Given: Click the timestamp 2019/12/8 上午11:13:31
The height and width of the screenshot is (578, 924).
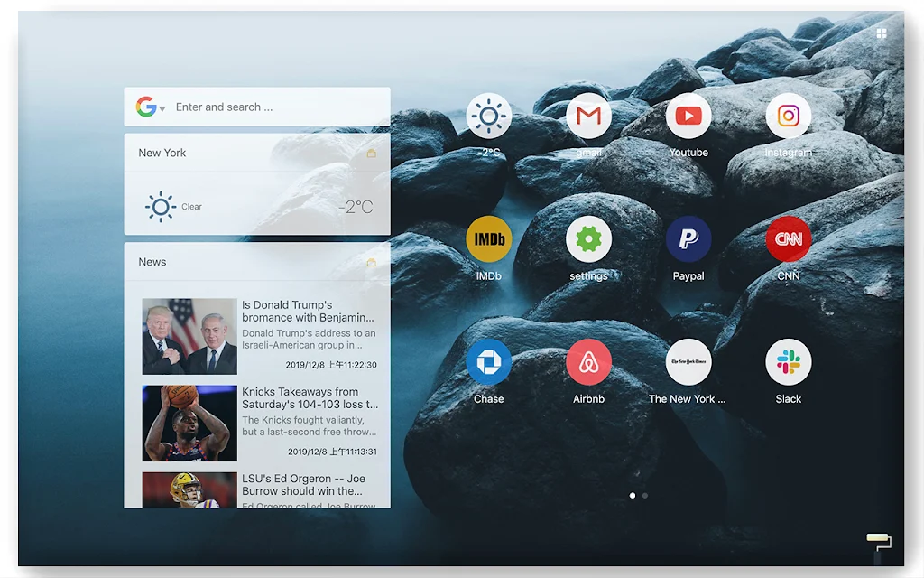Looking at the screenshot, I should (x=332, y=452).
